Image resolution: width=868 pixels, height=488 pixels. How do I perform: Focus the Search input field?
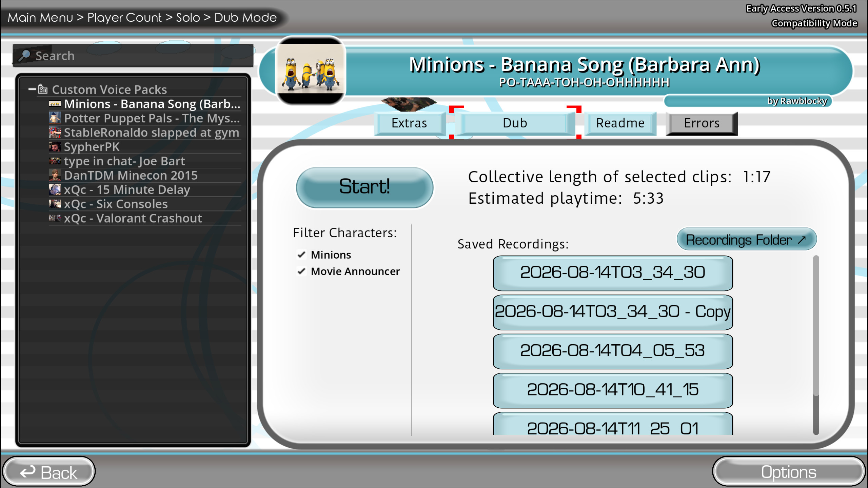pyautogui.click(x=133, y=56)
